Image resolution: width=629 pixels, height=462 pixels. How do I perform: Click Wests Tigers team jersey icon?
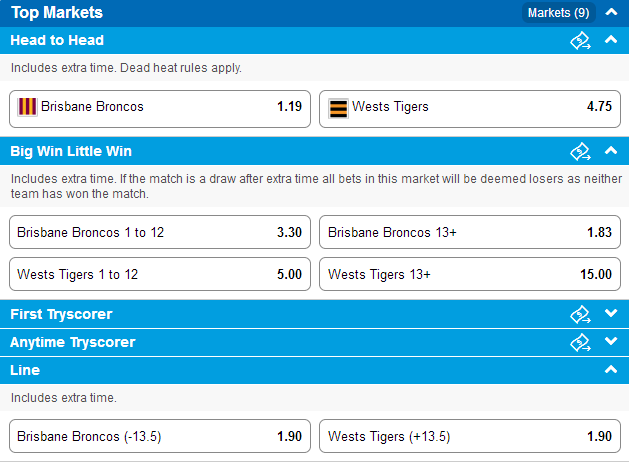pos(338,108)
